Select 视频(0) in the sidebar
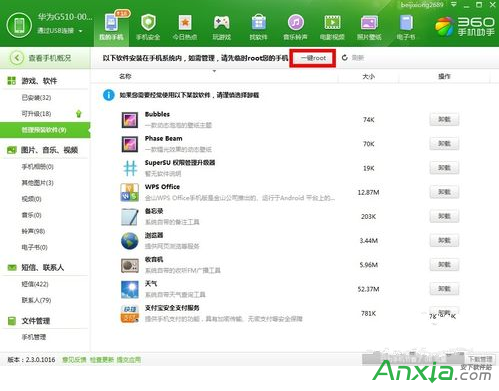Screen dimensions: 499x391 pos(32,199)
